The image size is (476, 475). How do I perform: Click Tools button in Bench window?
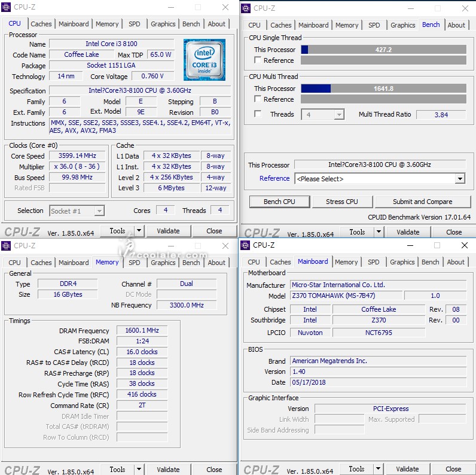coord(357,232)
